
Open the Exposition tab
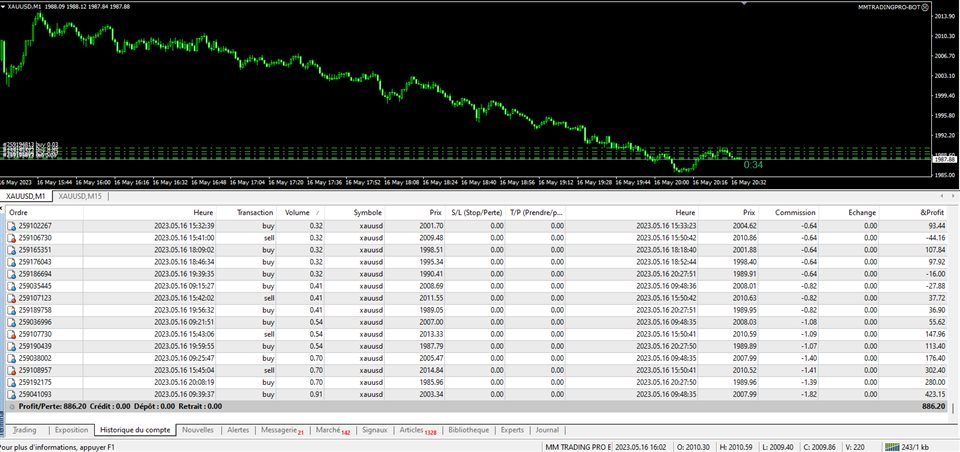point(72,430)
